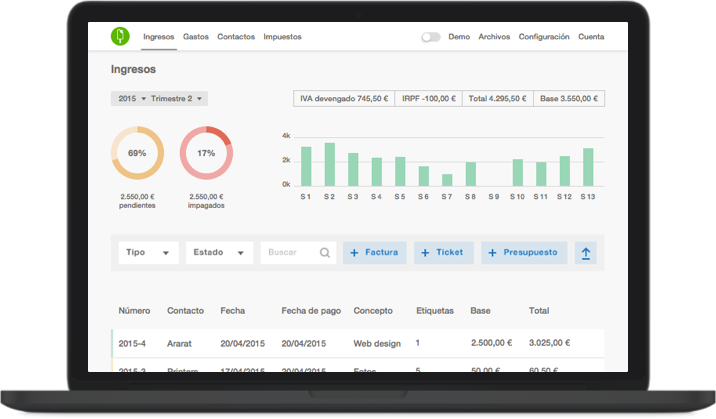Open the Trimestre 2 quarter dropdown

coord(176,99)
